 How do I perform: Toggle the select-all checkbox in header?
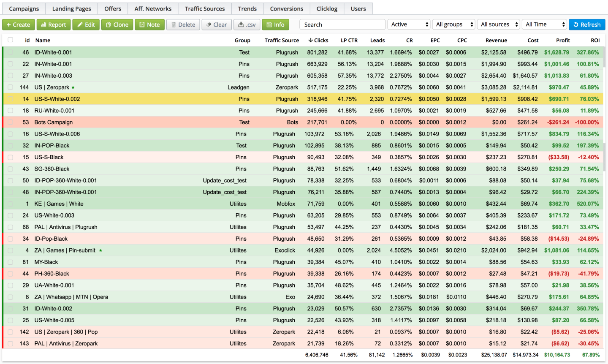10,40
